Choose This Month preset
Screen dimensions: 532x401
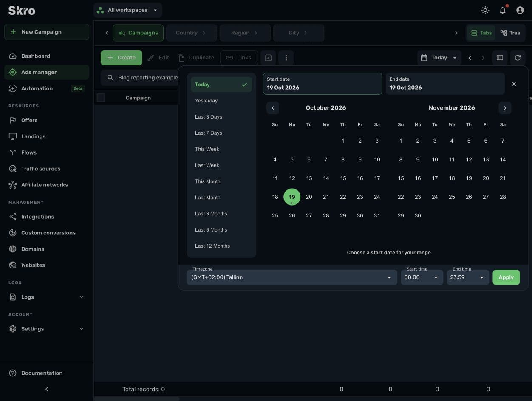coord(221,181)
